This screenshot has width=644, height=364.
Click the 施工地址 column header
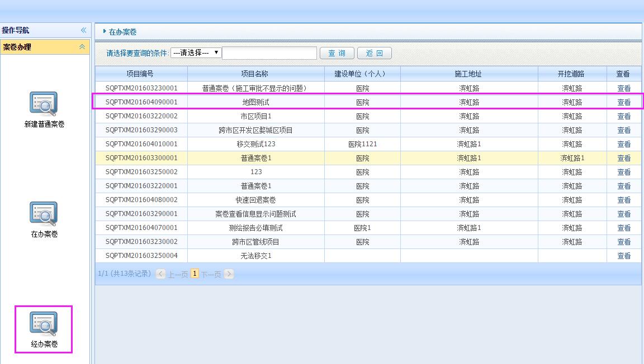coord(469,74)
